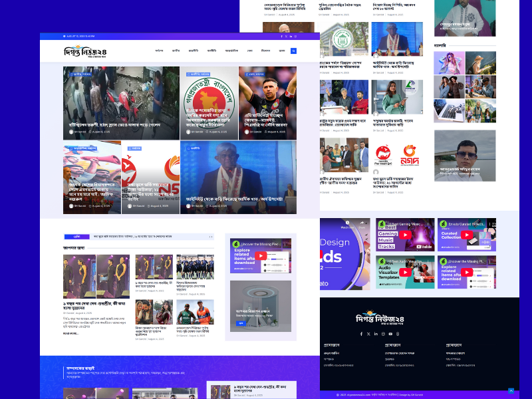
Task: Open the two cricketers photo article
Action: (x=195, y=312)
